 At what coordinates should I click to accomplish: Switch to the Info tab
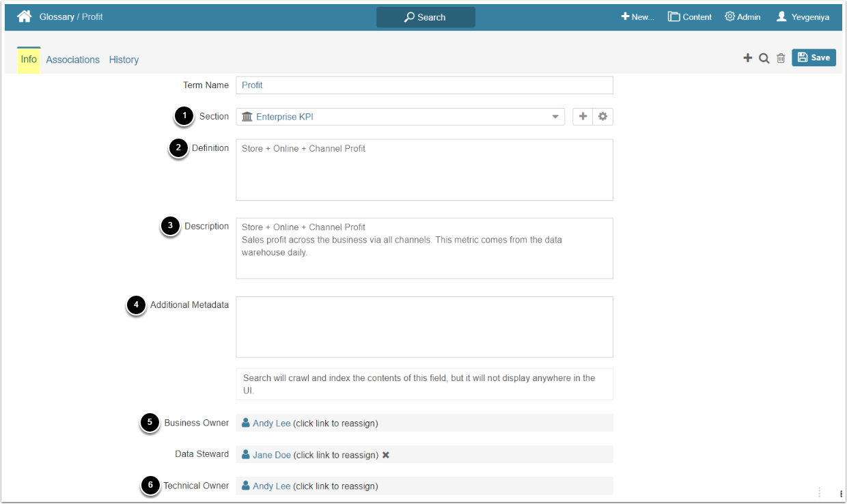tap(29, 59)
